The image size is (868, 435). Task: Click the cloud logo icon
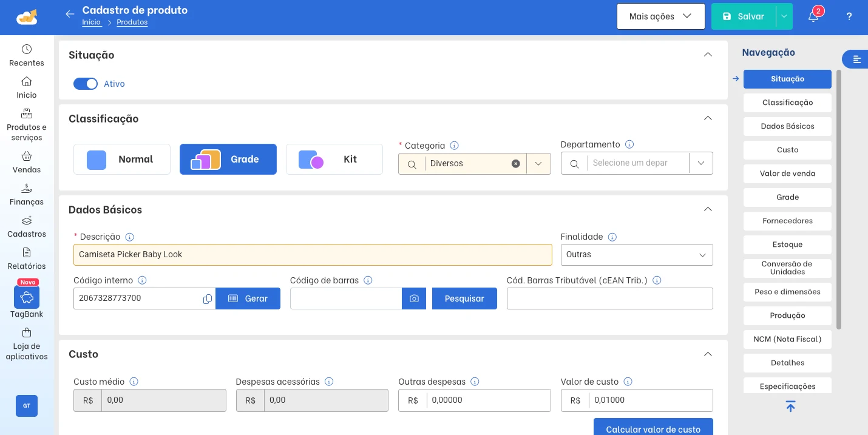(x=27, y=17)
